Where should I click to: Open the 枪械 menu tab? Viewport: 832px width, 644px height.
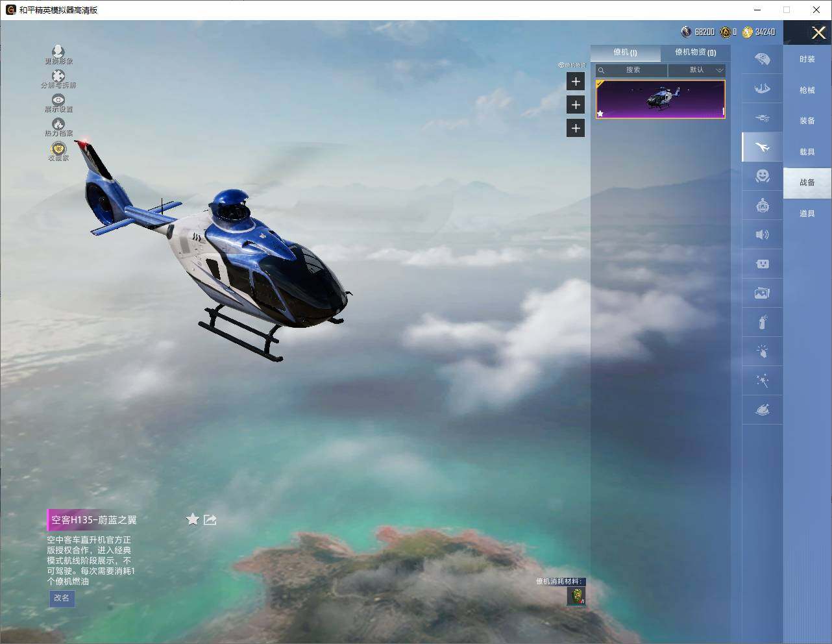coord(807,90)
